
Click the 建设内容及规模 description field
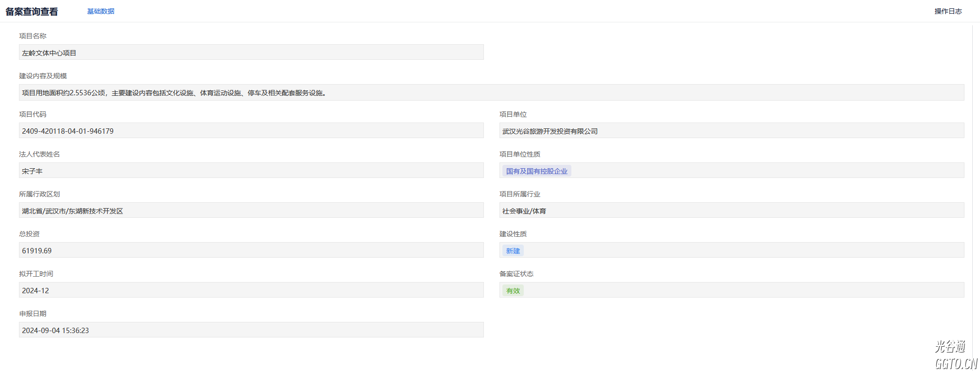tap(491, 92)
